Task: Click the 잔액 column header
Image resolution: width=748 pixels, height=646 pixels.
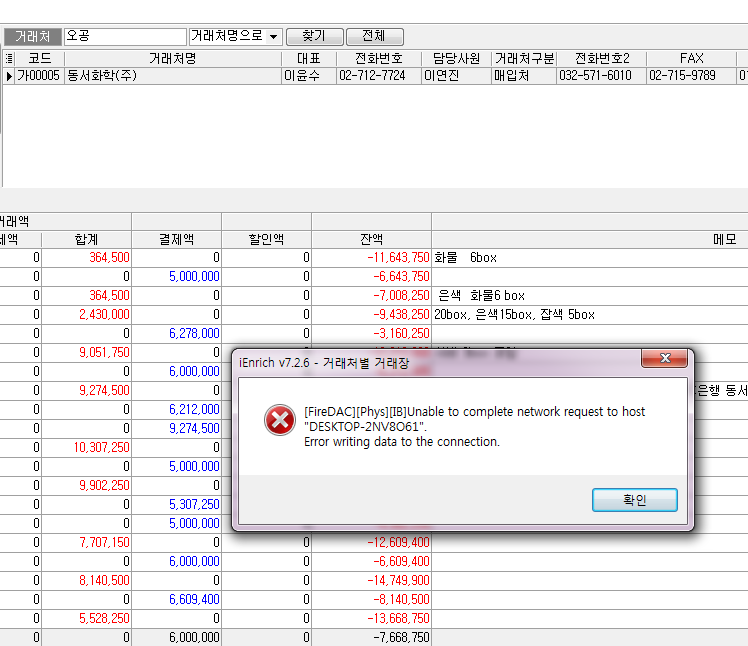Action: click(x=371, y=240)
